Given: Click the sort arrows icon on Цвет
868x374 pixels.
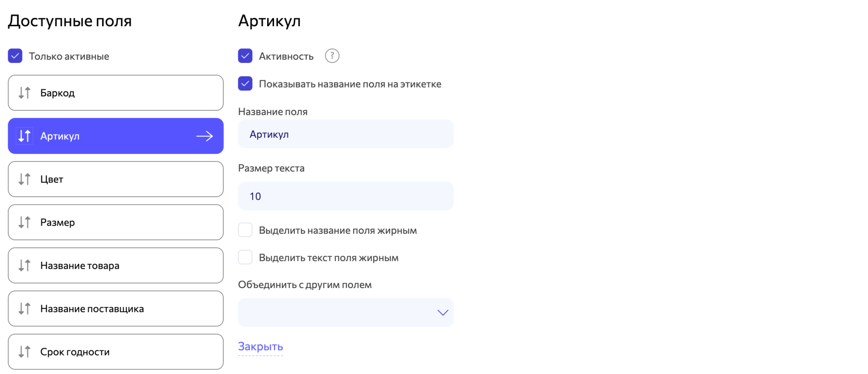Looking at the screenshot, I should tap(24, 179).
